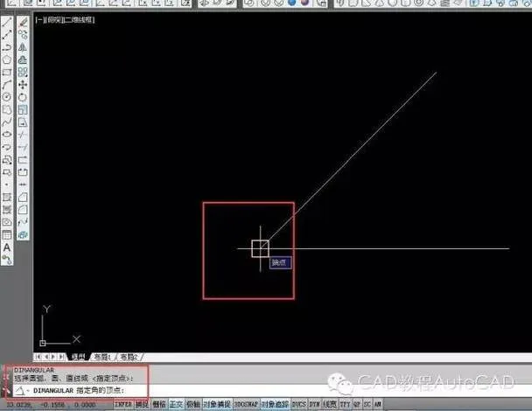Screen dimensions: 532x411
Task: Toggle QP quick properties
Action: click(357, 404)
